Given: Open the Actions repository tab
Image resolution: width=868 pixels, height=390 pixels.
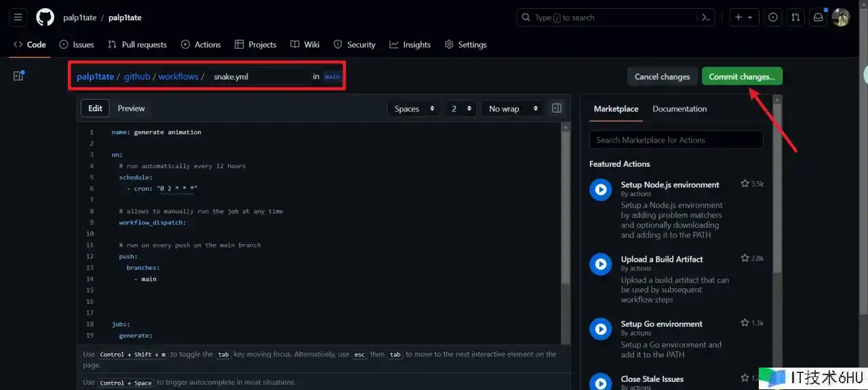Looking at the screenshot, I should click(x=201, y=45).
